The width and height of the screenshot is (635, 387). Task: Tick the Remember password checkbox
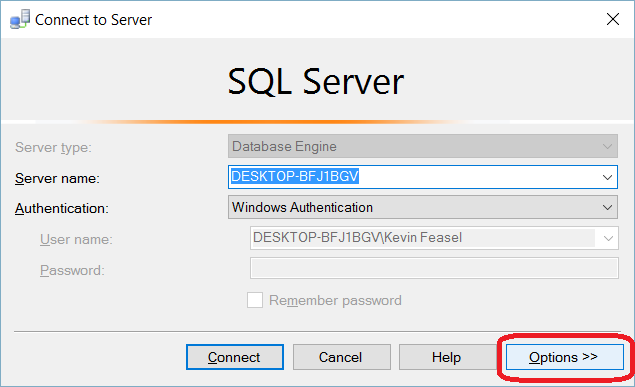click(255, 300)
